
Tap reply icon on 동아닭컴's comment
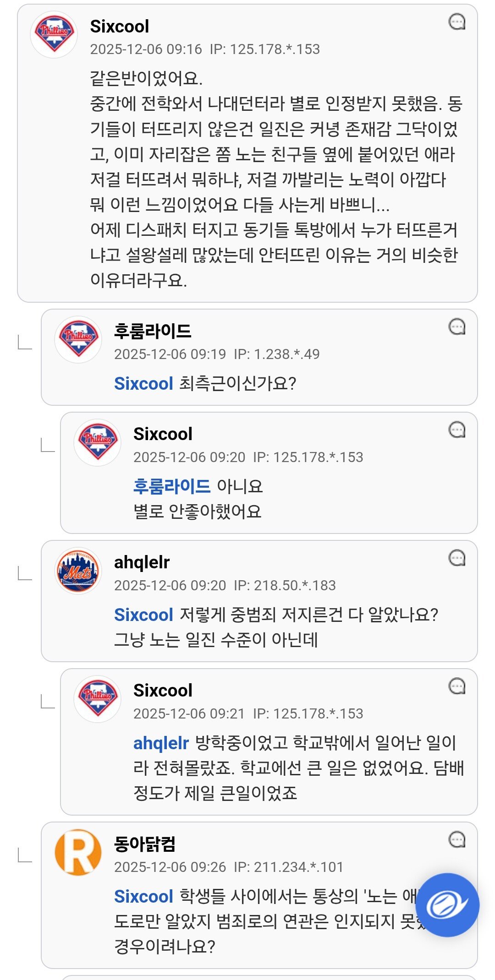(x=456, y=839)
